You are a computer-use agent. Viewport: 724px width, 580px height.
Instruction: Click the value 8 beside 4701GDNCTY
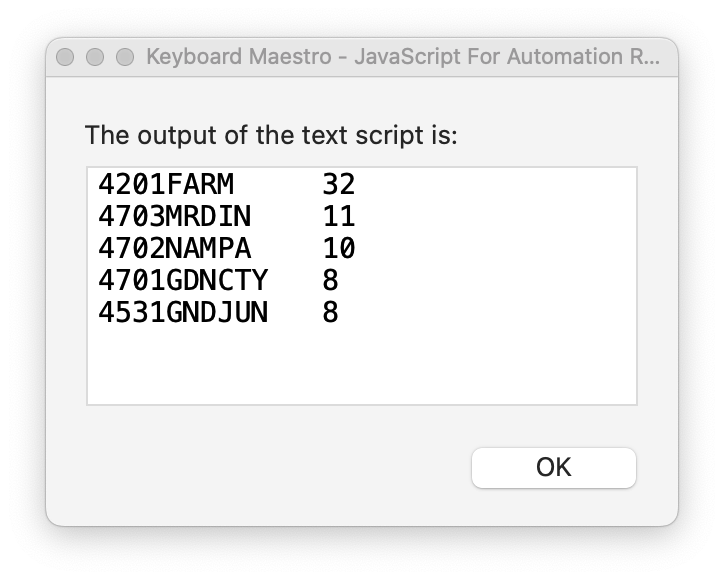point(331,280)
